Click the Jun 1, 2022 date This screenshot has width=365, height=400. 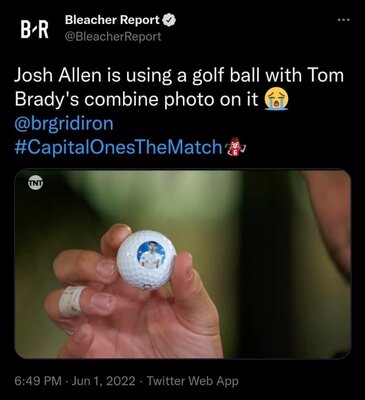click(x=104, y=381)
